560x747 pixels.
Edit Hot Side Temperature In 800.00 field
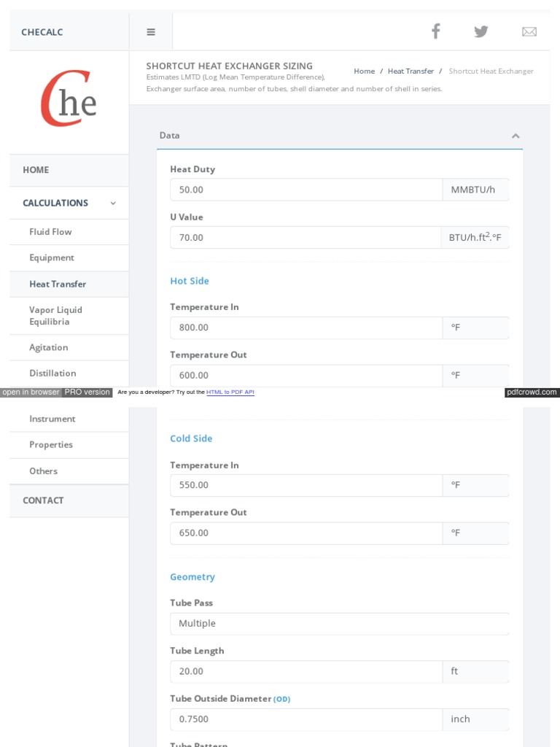[x=306, y=328]
